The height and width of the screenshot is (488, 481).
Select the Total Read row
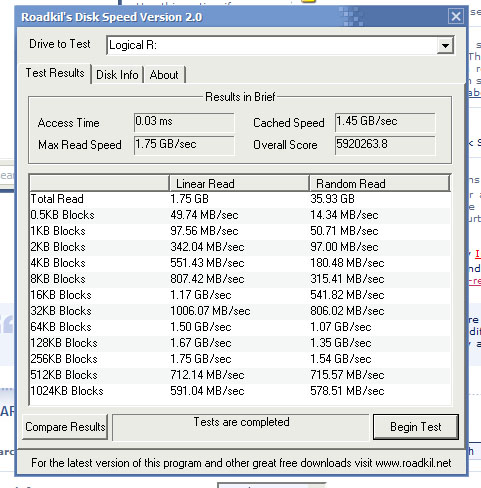click(240, 199)
